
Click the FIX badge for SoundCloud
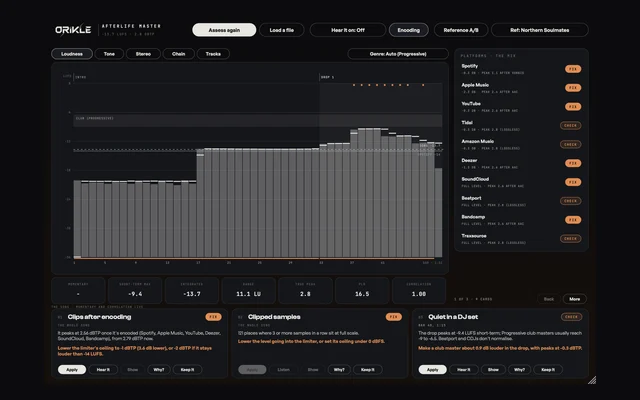tap(573, 182)
